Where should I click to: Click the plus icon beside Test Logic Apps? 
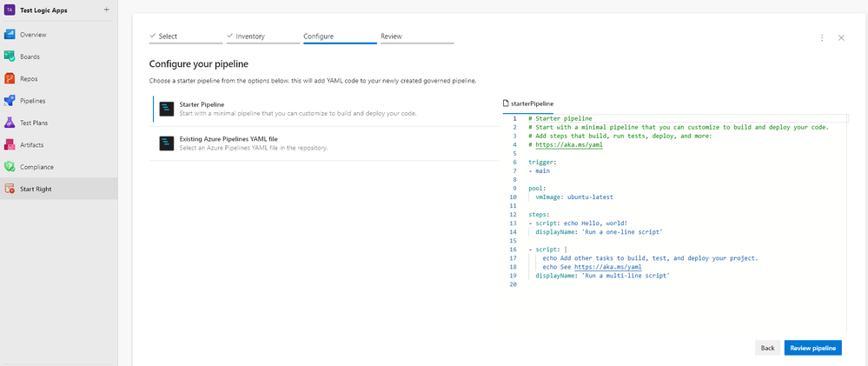point(106,10)
